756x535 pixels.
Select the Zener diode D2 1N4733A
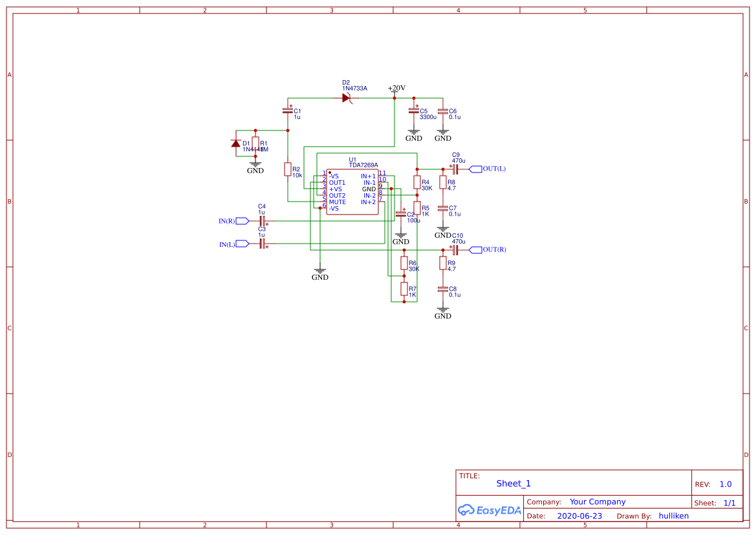pyautogui.click(x=347, y=96)
